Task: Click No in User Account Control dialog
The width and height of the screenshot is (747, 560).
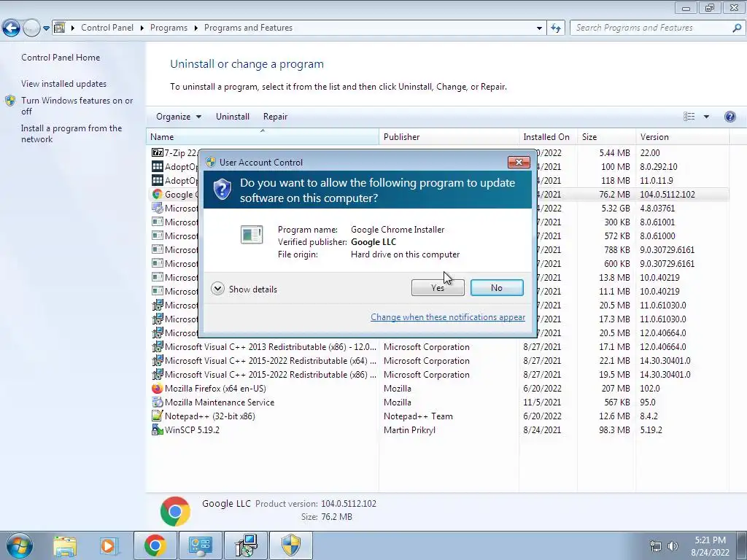Action: [x=497, y=287]
